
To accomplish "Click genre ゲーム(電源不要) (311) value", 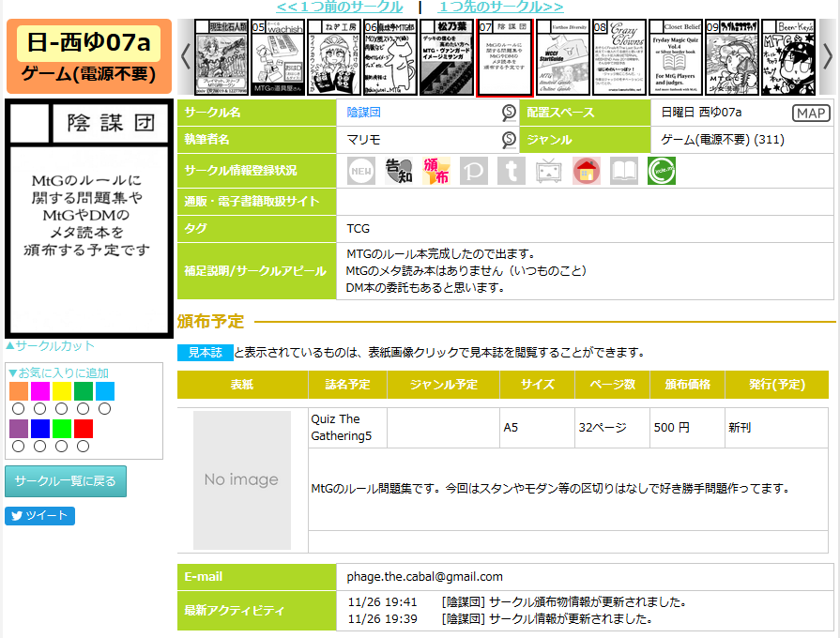I will pyautogui.click(x=722, y=140).
